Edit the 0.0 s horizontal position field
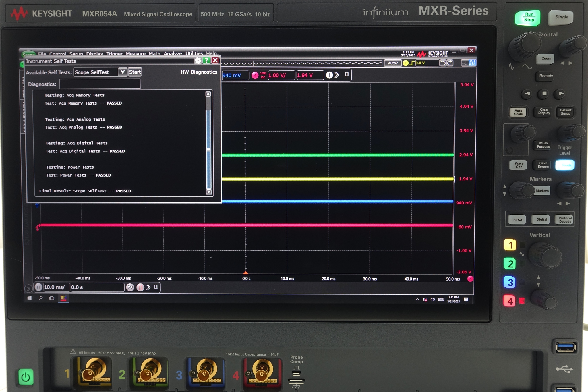The height and width of the screenshot is (392, 588). click(x=97, y=287)
